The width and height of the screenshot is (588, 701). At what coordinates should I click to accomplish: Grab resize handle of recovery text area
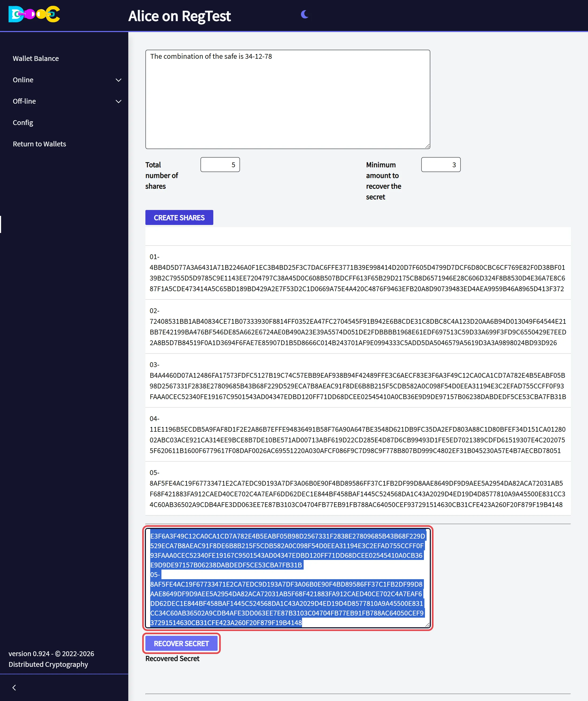tap(427, 625)
